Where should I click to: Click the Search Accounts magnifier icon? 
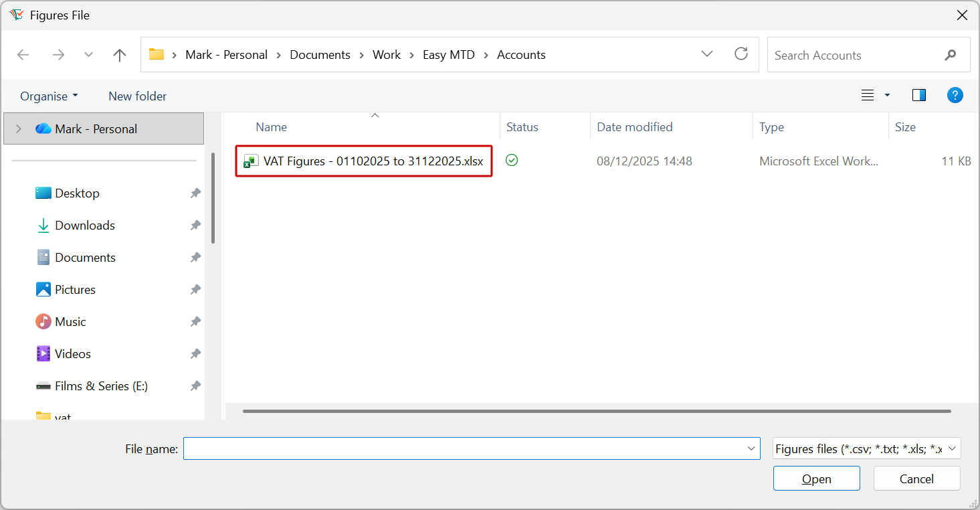(951, 55)
